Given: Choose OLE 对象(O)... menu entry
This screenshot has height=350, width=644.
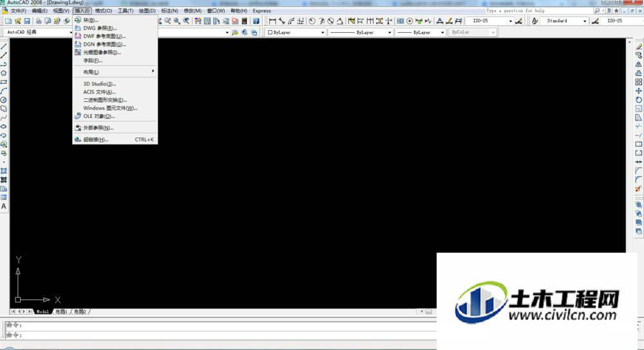Looking at the screenshot, I should point(115,117).
